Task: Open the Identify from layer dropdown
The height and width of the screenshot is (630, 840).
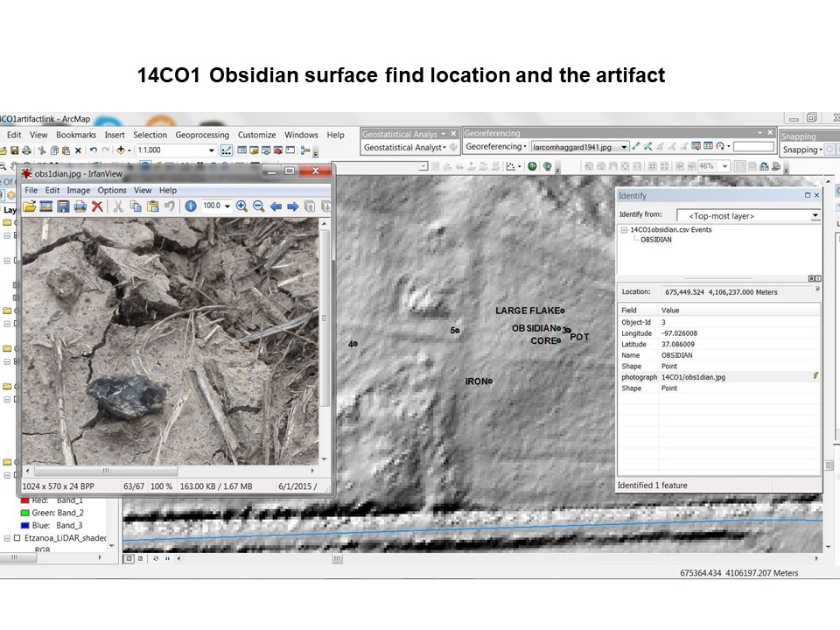Action: 815,215
